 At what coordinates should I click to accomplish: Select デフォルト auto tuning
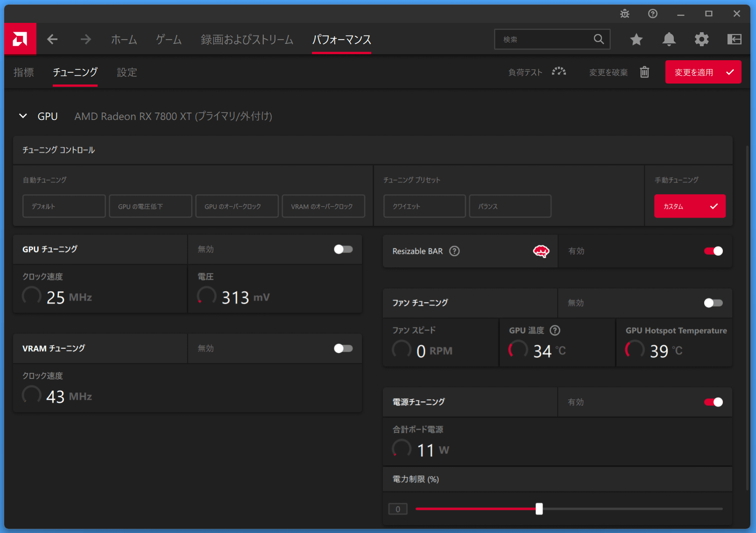(x=64, y=206)
